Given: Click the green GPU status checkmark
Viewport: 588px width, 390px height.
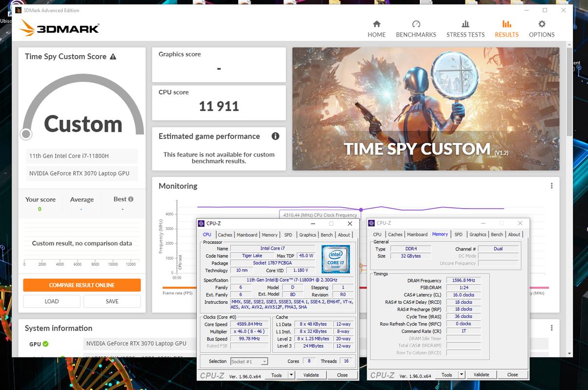Looking at the screenshot, I should (x=45, y=344).
